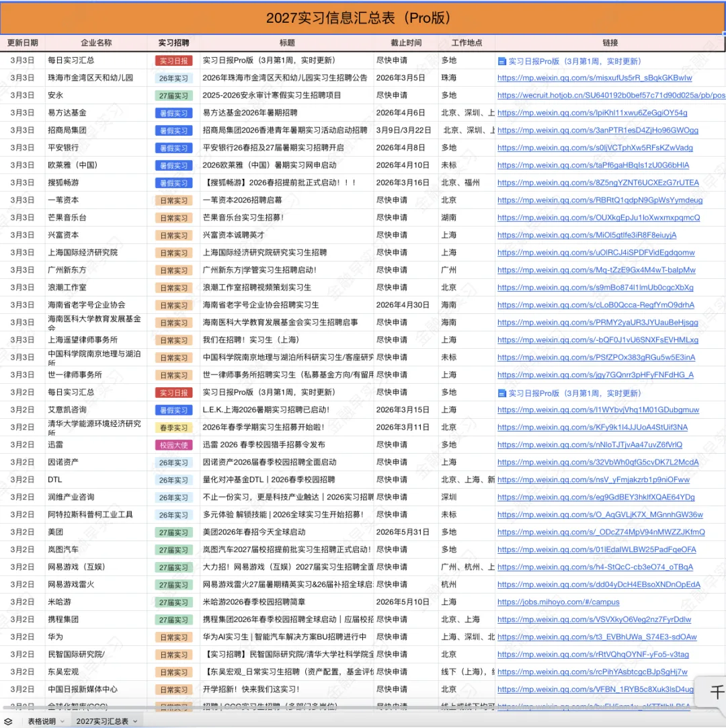
Task: Click the pink 校园大使 tag on the 迅雷 row
Action: [173, 444]
